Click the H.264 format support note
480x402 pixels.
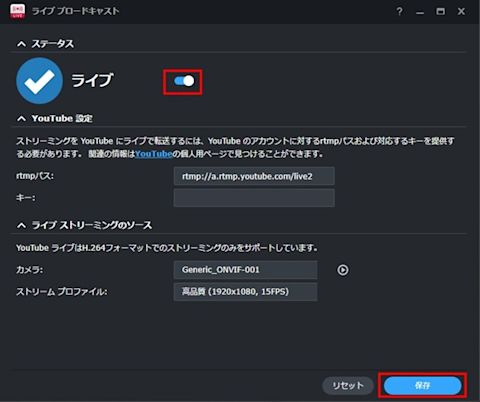point(167,248)
